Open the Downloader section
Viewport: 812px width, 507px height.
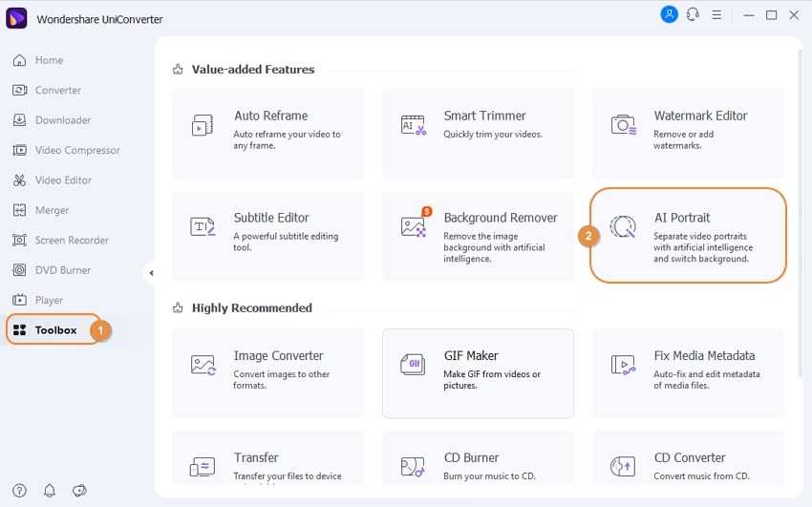pos(62,120)
